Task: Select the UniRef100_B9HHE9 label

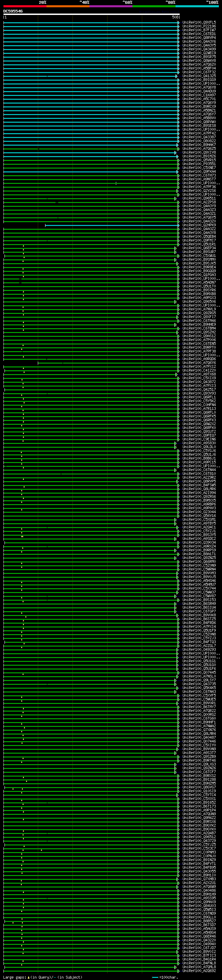Action: [199, 324]
